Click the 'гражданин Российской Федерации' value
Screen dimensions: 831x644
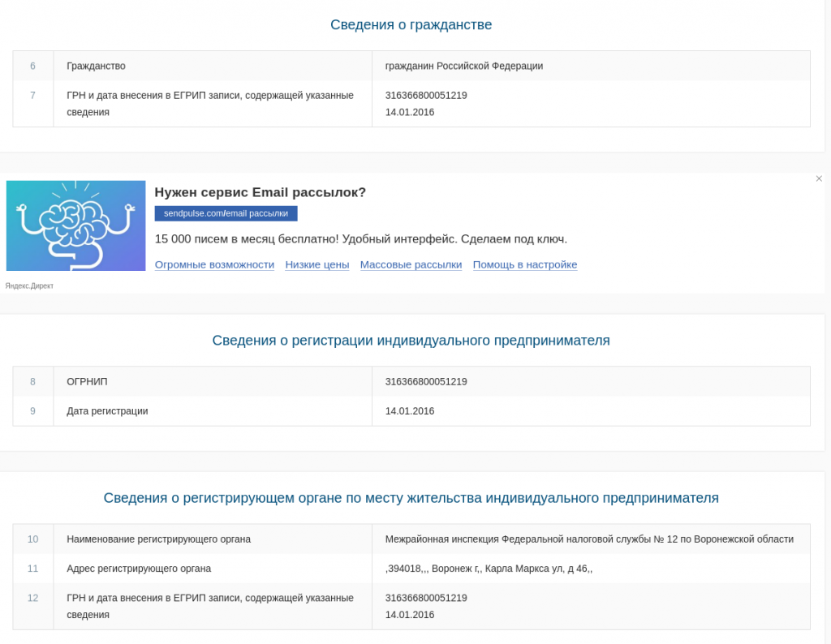click(463, 66)
